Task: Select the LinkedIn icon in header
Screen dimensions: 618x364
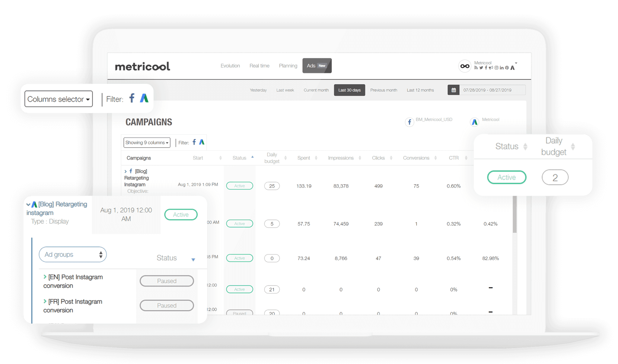Action: coord(502,68)
